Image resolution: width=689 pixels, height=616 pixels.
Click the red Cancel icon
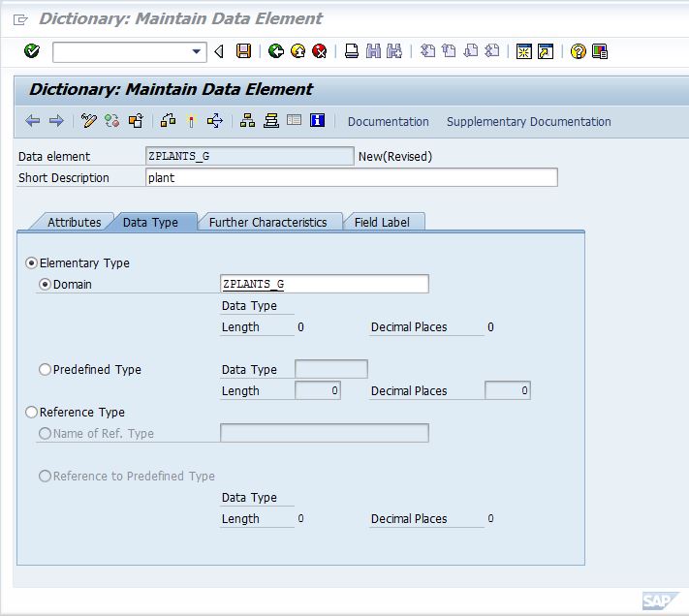(x=320, y=51)
